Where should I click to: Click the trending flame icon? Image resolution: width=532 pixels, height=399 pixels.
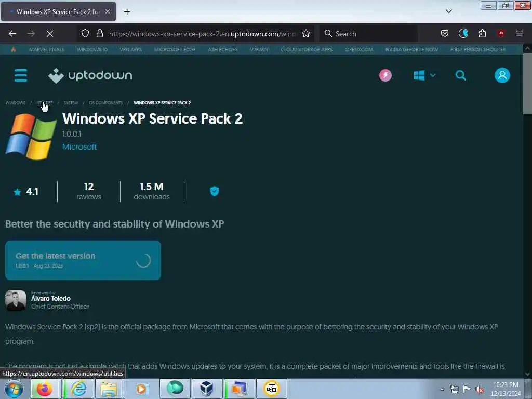pyautogui.click(x=13, y=49)
